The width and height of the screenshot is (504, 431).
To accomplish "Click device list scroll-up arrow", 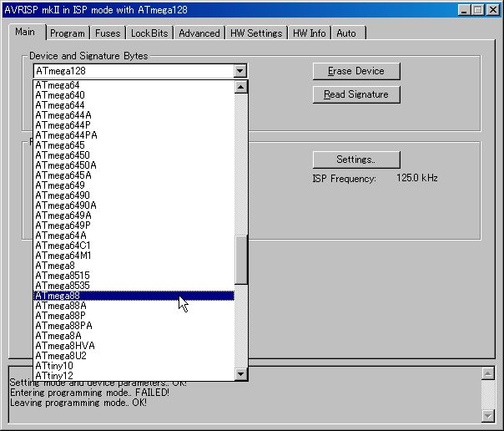I will click(x=241, y=87).
